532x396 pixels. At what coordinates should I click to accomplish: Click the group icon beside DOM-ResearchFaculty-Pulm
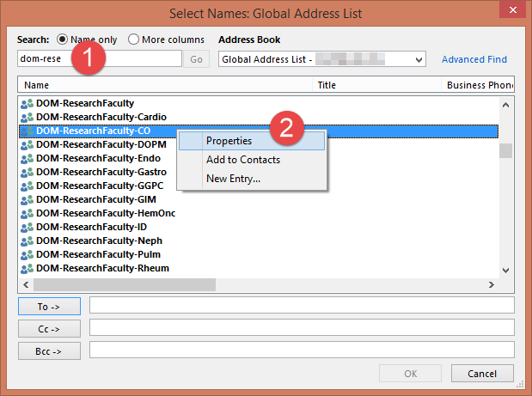(x=27, y=254)
